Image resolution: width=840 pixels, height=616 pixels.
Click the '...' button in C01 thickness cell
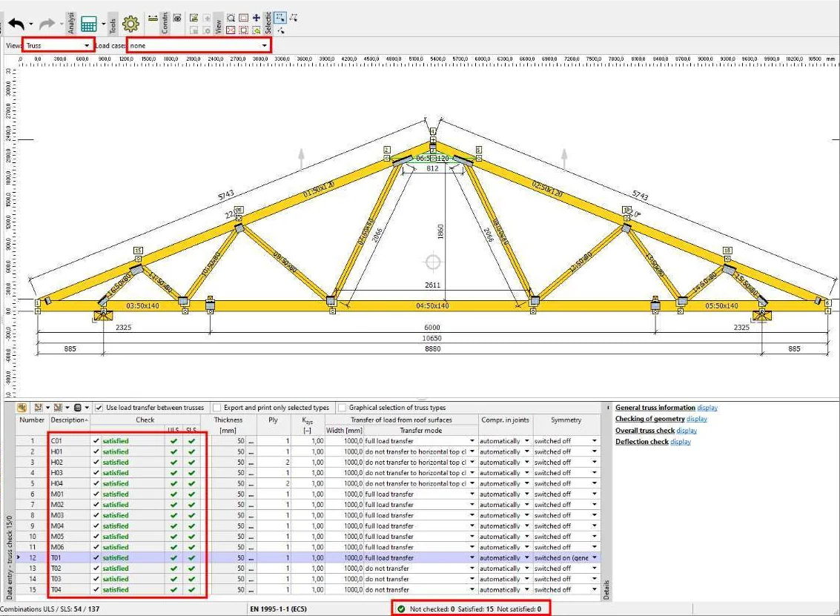pyautogui.click(x=251, y=441)
